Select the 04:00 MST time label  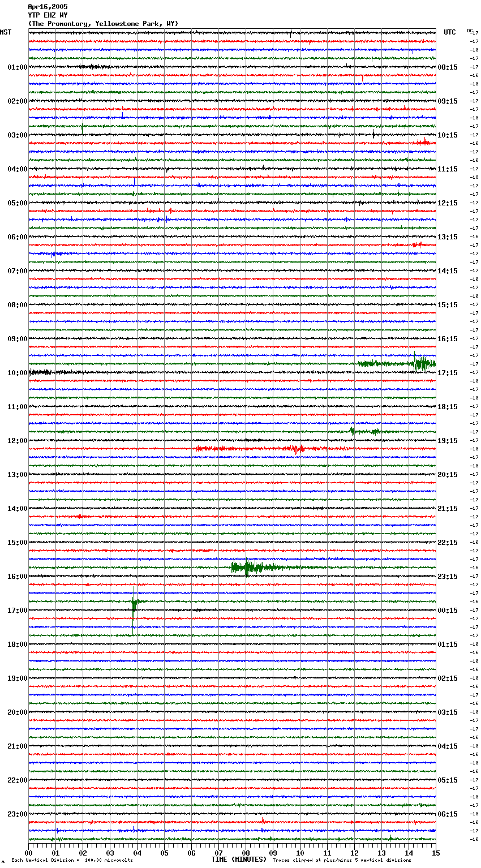(x=18, y=169)
